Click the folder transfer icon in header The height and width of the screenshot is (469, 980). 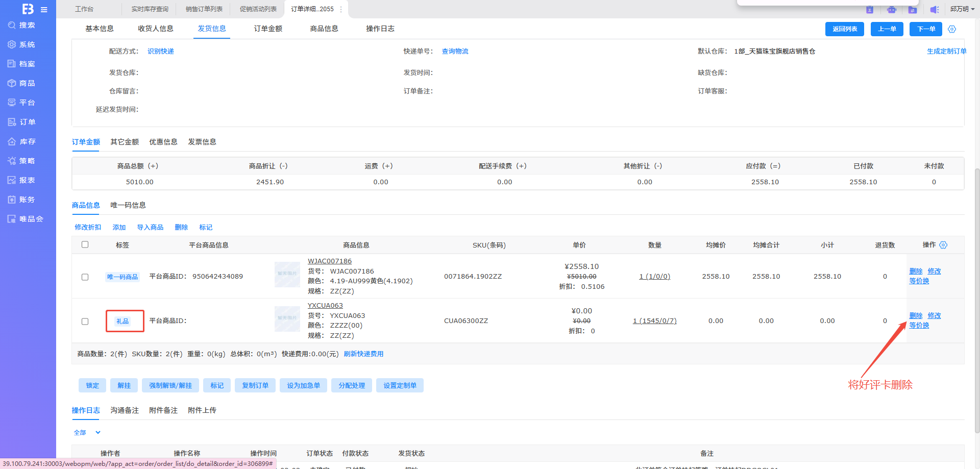[x=913, y=10]
